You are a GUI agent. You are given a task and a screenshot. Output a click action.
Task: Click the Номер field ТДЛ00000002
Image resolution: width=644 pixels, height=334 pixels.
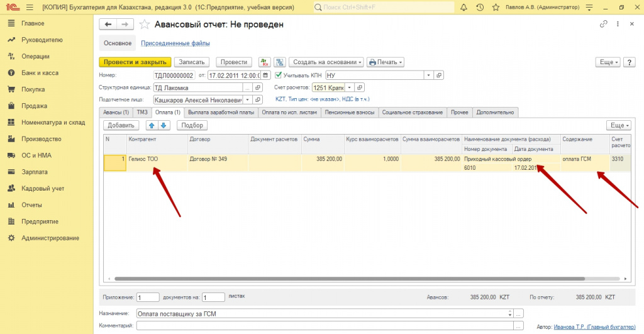[x=174, y=75]
